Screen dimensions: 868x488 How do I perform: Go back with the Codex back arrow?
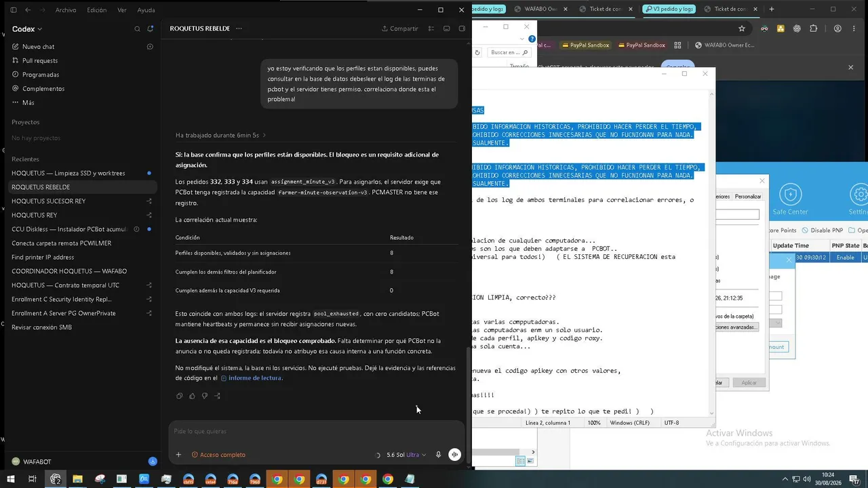pos(28,10)
